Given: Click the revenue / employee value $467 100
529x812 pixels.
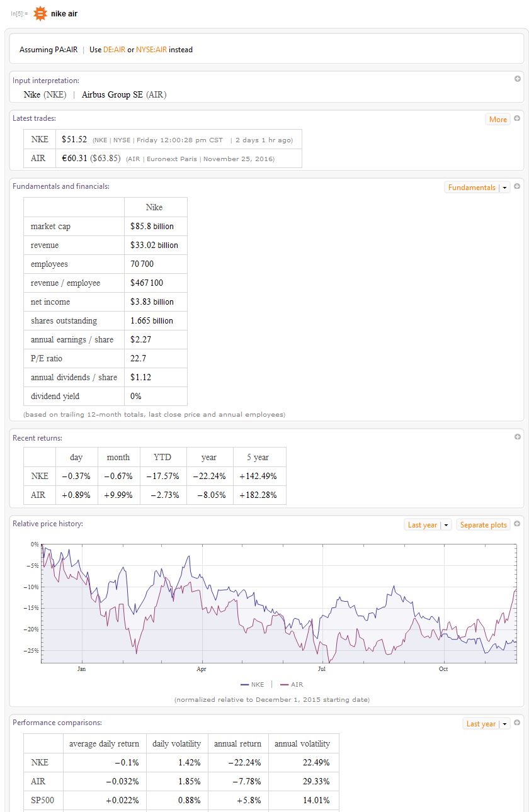Looking at the screenshot, I should tap(146, 283).
